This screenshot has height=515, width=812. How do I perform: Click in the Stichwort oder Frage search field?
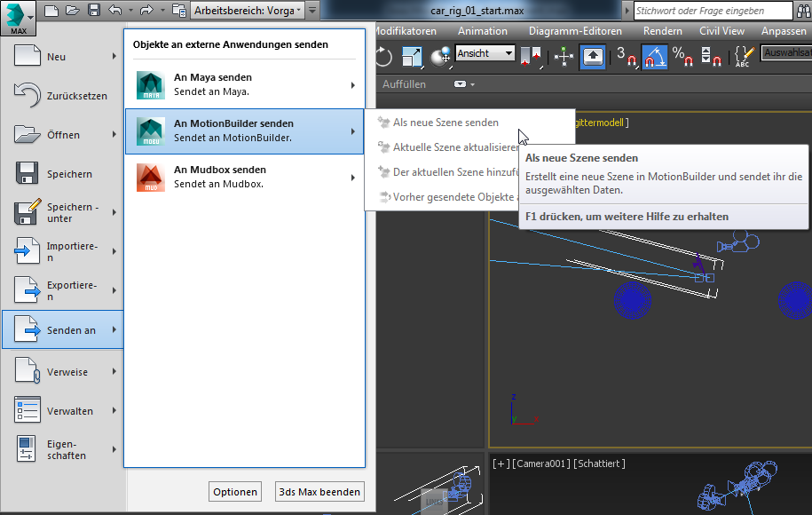click(713, 11)
